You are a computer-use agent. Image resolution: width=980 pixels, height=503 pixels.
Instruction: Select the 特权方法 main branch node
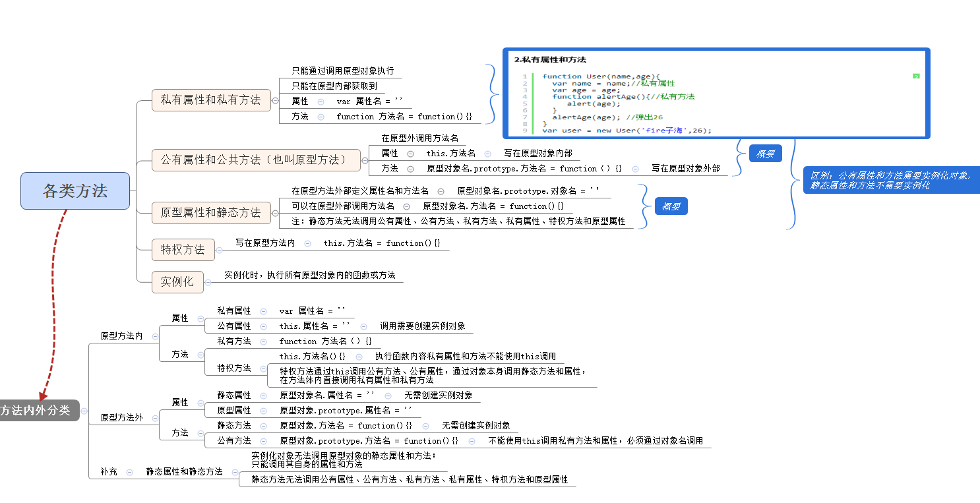pos(183,250)
